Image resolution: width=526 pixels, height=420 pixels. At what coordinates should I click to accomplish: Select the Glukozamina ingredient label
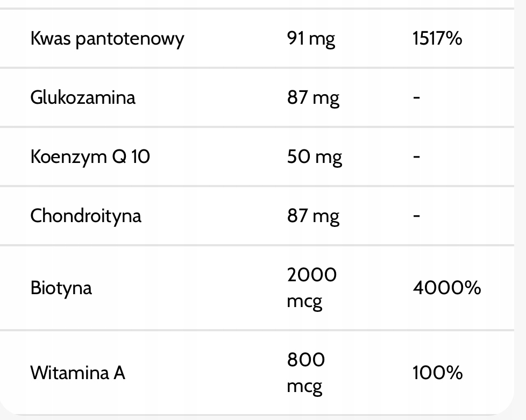click(x=83, y=98)
